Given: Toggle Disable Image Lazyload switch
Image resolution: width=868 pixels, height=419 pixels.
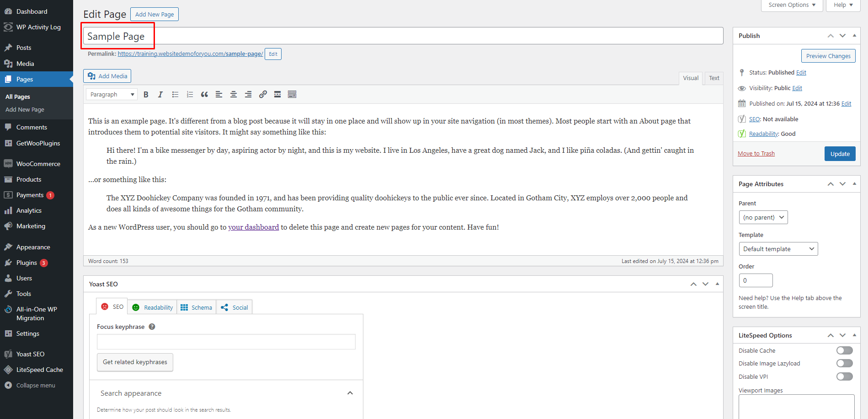Looking at the screenshot, I should (x=844, y=363).
